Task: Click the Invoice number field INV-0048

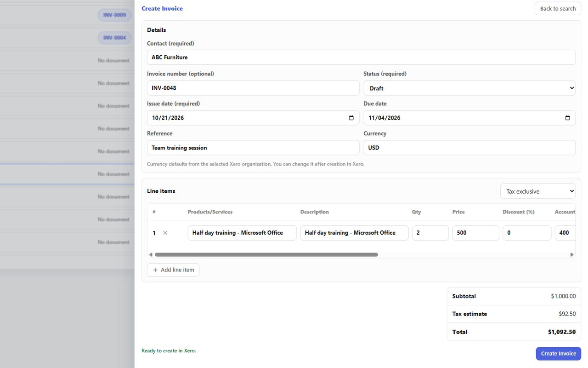Action: (253, 88)
